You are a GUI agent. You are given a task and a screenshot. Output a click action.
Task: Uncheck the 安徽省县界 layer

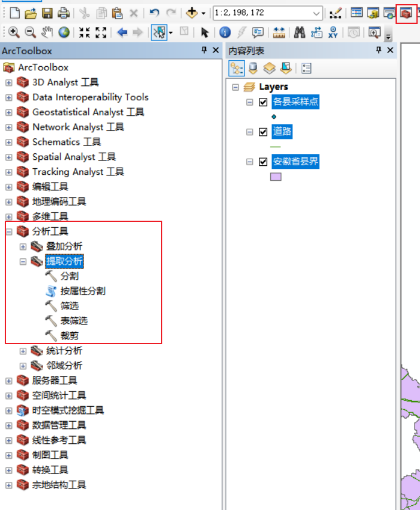pos(263,162)
